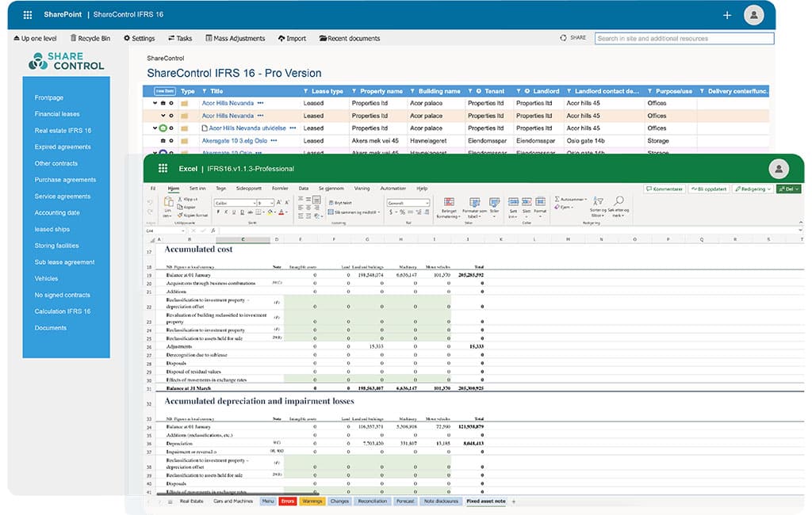The width and height of the screenshot is (812, 515).
Task: Toggle italic formatting in Excel
Action: pyautogui.click(x=226, y=212)
